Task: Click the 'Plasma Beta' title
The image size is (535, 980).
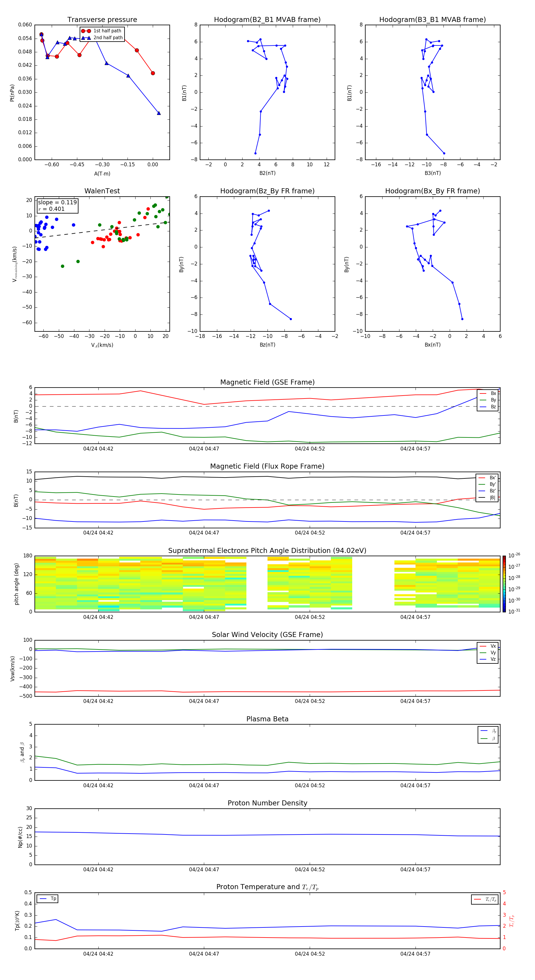Action: click(x=267, y=719)
